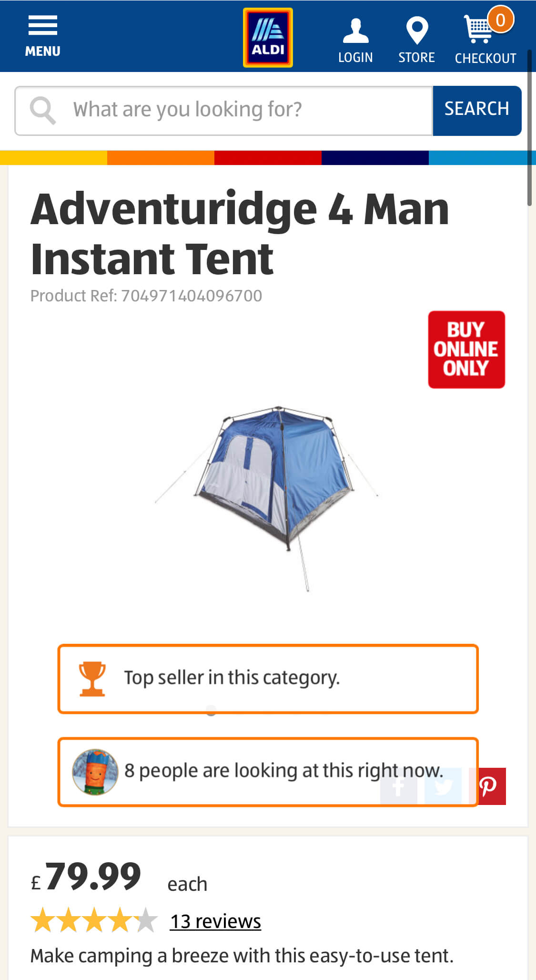Click the Buy Online Only badge

click(x=466, y=350)
